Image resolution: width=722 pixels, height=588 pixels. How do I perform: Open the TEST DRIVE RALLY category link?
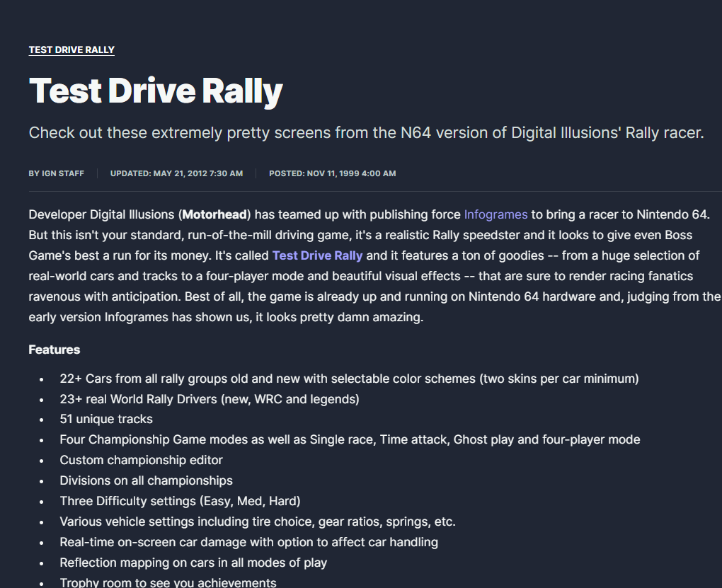pos(71,50)
